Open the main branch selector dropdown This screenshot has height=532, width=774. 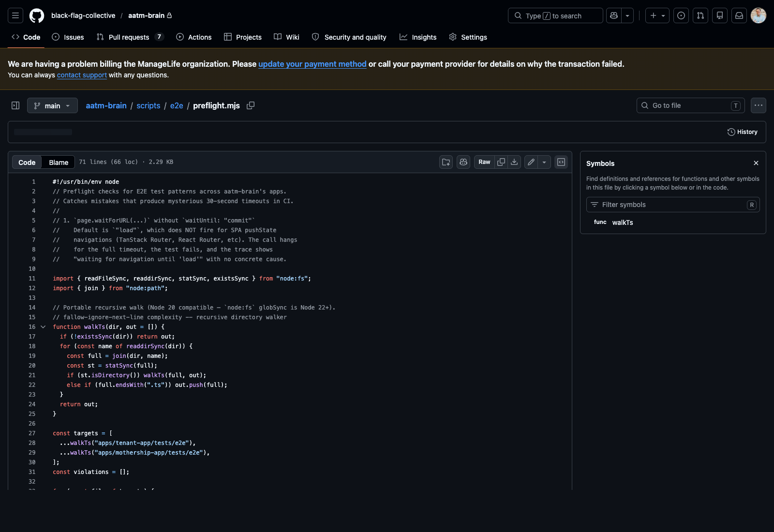click(x=52, y=105)
